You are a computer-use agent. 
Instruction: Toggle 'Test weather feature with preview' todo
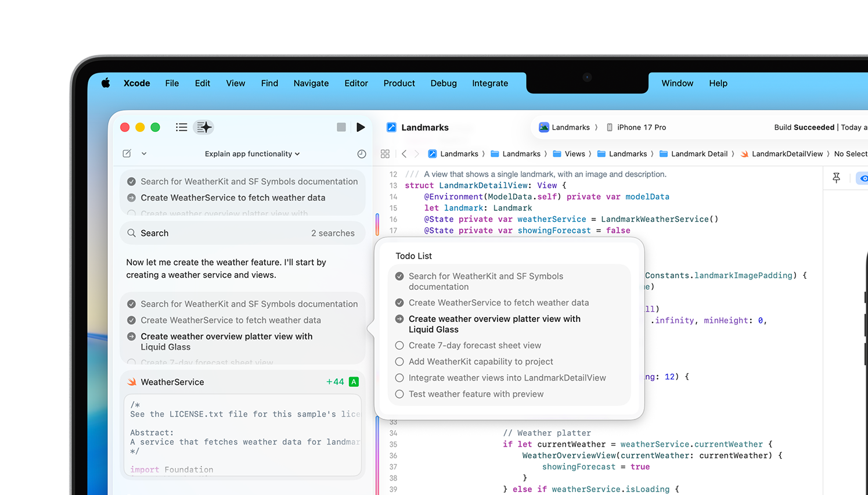click(x=399, y=394)
